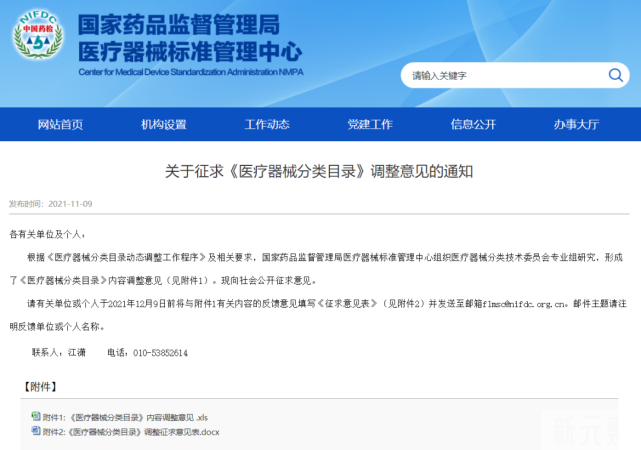Viewport: 641px width, 450px height.
Task: Click the search magnifier icon
Action: (x=614, y=75)
